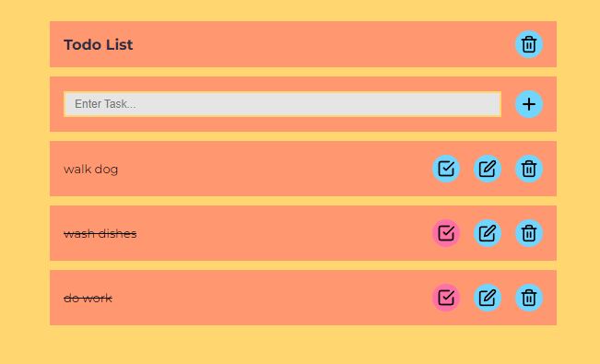Select the walk dog task text
The width and height of the screenshot is (600, 364).
coord(90,170)
